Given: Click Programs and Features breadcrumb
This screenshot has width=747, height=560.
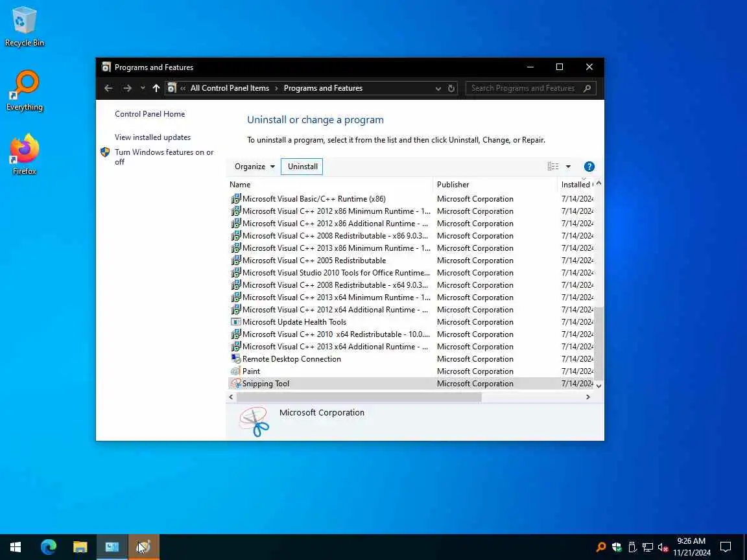Looking at the screenshot, I should pyautogui.click(x=323, y=88).
